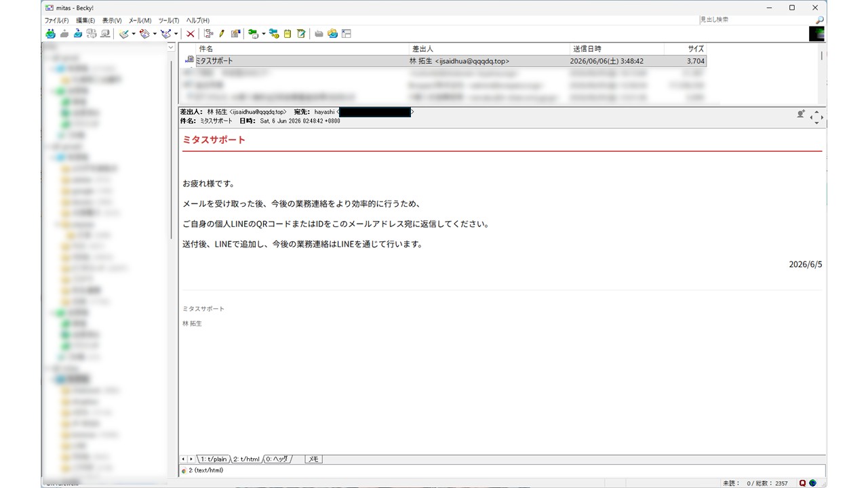Click the right tab-scroll arrow button
The height and width of the screenshot is (488, 868).
pos(191,459)
